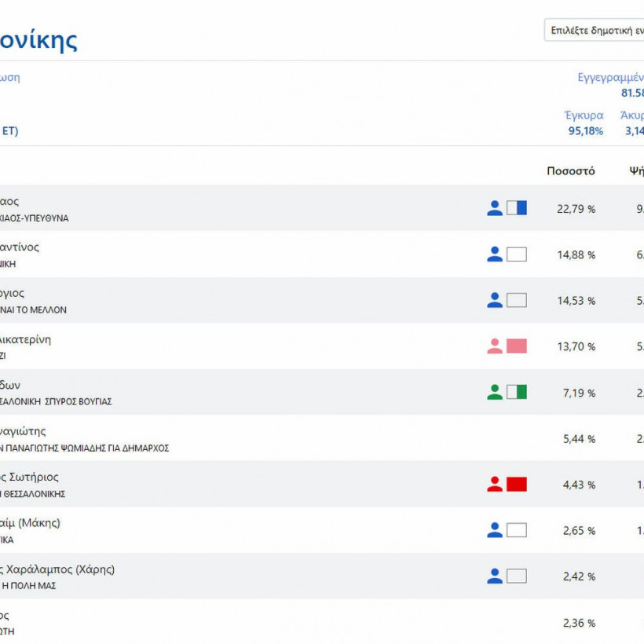644x644 pixels.
Task: Open the Επιλέξτε δημοτική ενότητα dropdown
Action: (x=595, y=31)
